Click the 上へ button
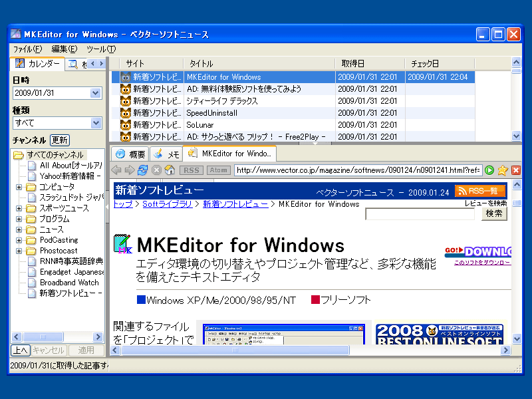The image size is (532, 399). tap(21, 350)
